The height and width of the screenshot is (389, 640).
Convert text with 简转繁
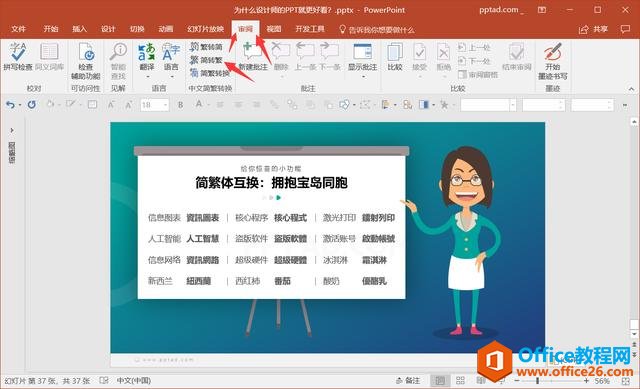coord(207,60)
